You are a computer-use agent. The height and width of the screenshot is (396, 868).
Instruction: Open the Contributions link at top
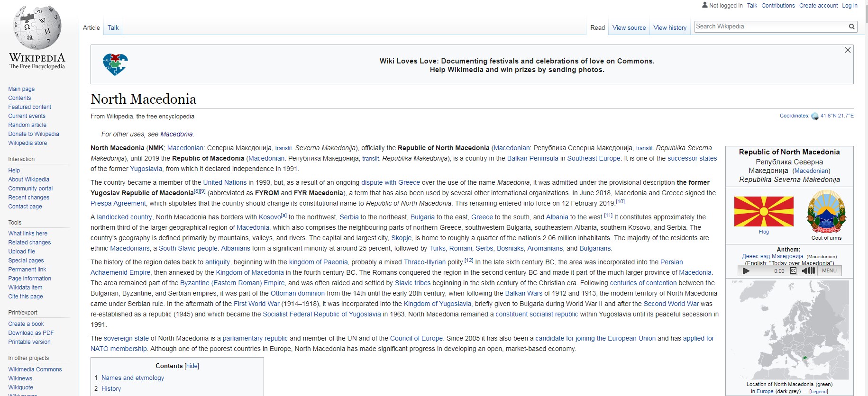pos(778,6)
